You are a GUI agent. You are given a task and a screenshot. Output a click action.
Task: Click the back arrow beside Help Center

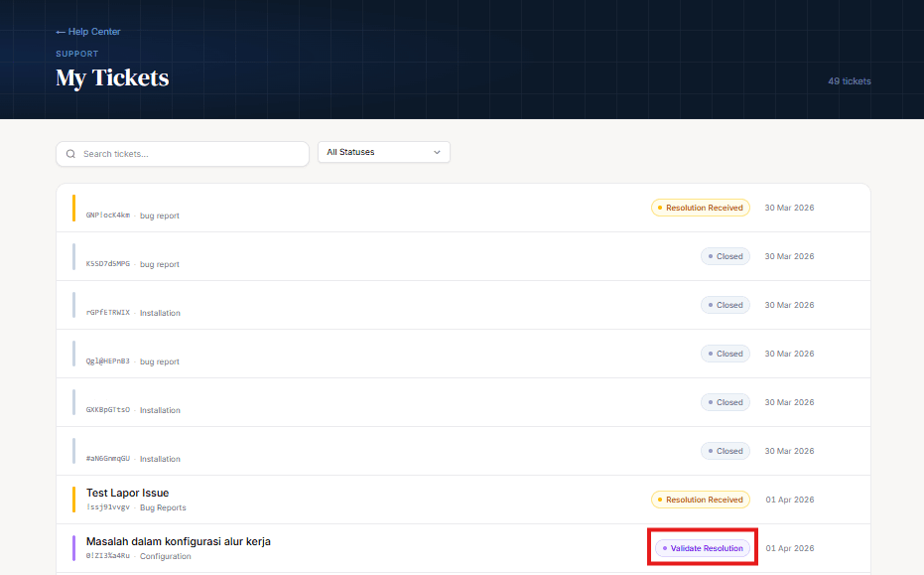tap(61, 32)
